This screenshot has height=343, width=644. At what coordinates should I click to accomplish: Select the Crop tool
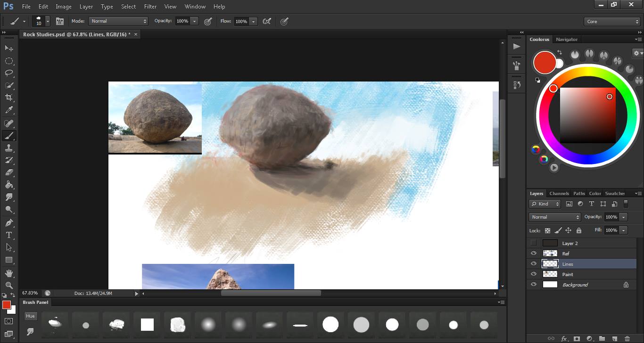click(8, 98)
